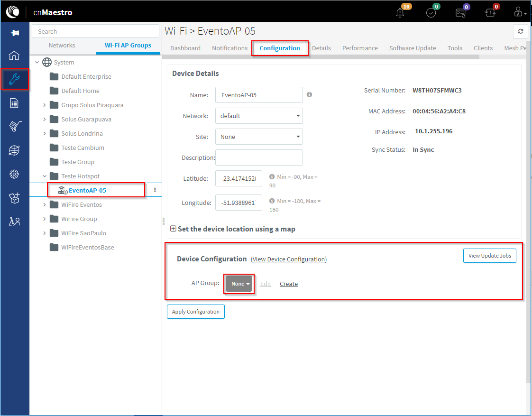Open the Tools tab
This screenshot has width=532, height=416.
pyautogui.click(x=455, y=48)
